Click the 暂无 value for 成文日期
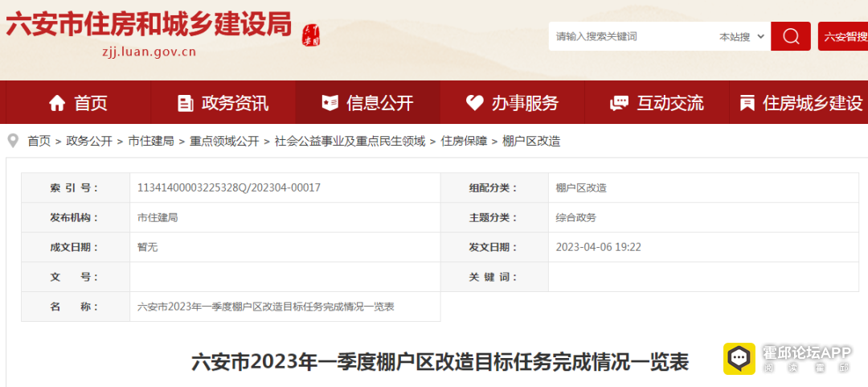868x387 pixels. pyautogui.click(x=147, y=247)
